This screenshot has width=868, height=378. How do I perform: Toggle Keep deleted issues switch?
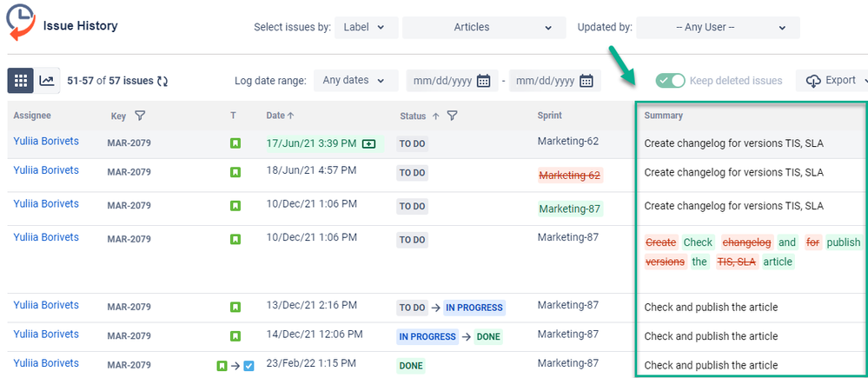click(x=671, y=81)
